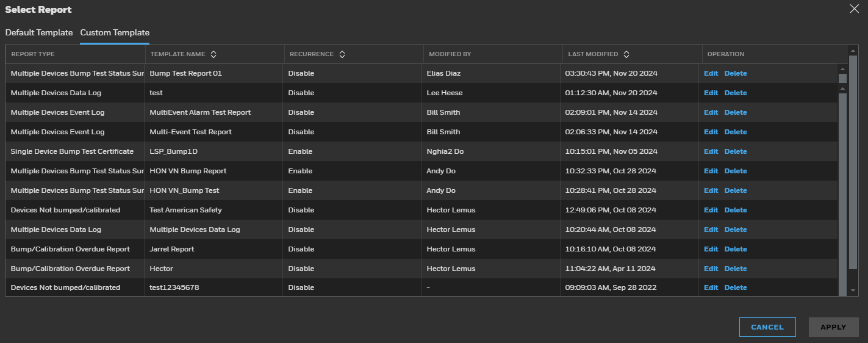Screen dimensions: 868x343
Task: Edit the Multiple Devices Data Log template
Action: pyautogui.click(x=711, y=229)
